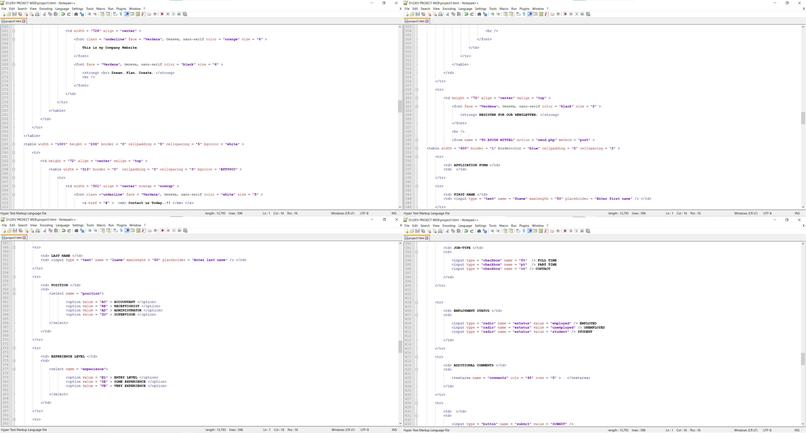Click 'SUPERVISOR' option text
Image resolution: width=806 pixels, height=433 pixels.
point(125,314)
